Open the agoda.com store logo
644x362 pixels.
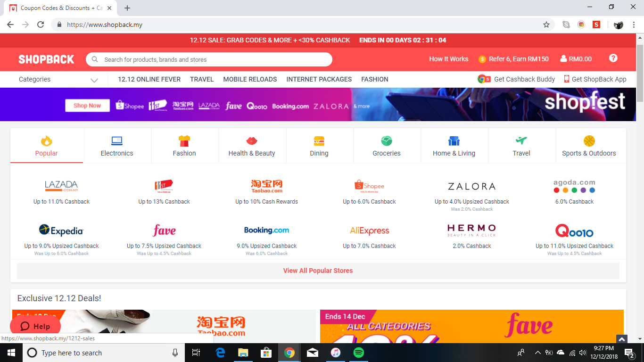click(574, 186)
